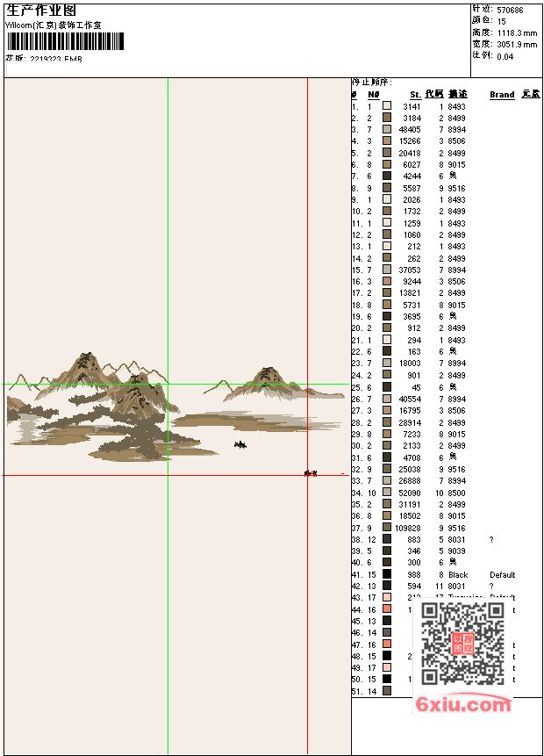This screenshot has width=544, height=756.
Task: Select the swatch for stop 37 with 109828 stitches
Action: coord(387,527)
